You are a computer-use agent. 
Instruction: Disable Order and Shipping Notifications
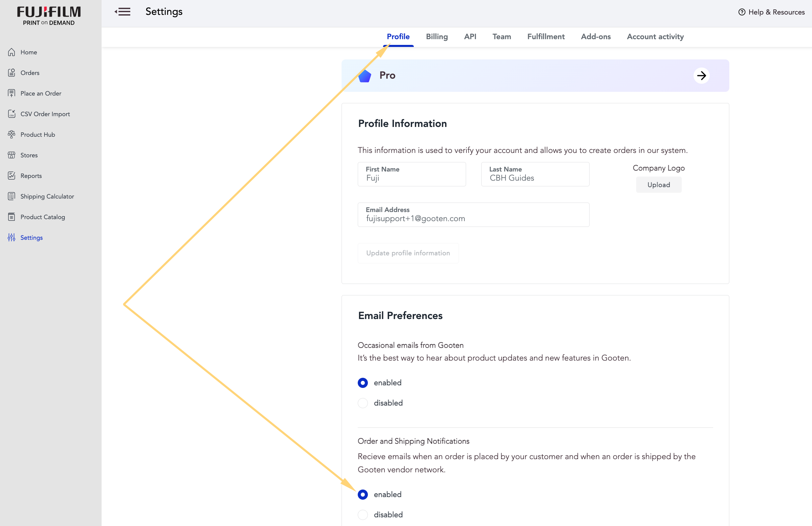[363, 515]
